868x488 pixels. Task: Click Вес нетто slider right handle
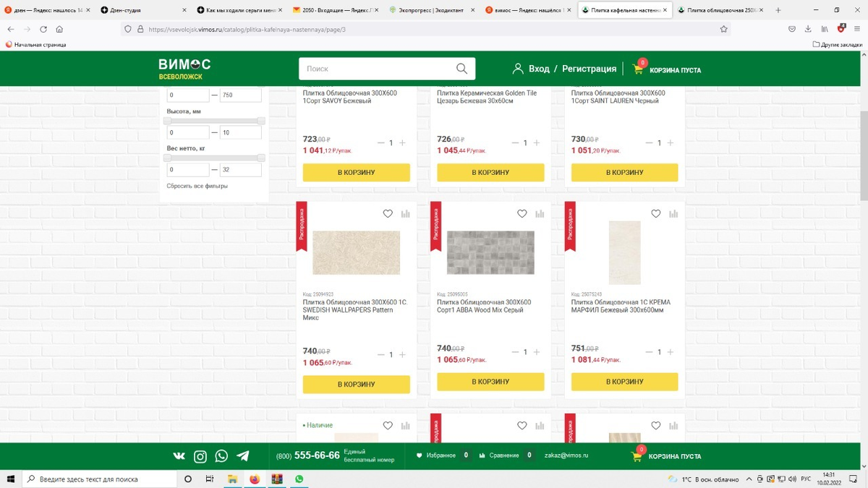tap(261, 158)
